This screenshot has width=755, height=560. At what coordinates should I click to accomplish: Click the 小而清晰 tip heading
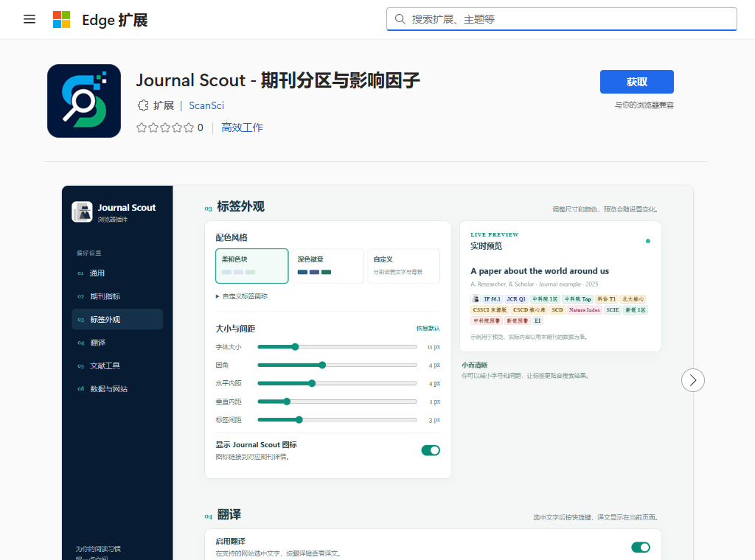[474, 365]
